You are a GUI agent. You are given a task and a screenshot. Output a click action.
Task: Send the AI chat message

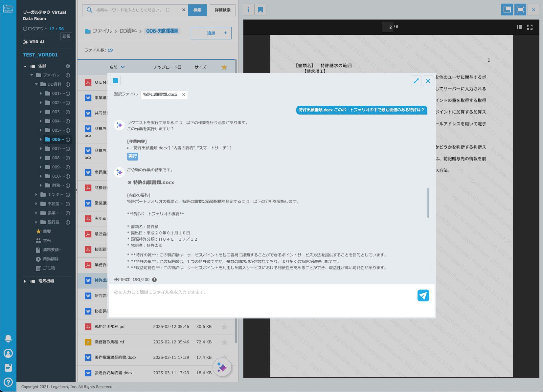point(423,295)
